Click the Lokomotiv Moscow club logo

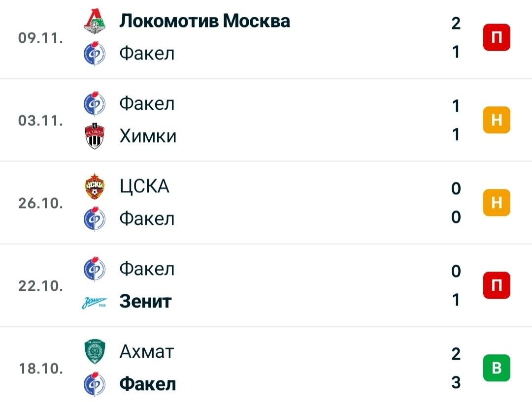pyautogui.click(x=95, y=21)
